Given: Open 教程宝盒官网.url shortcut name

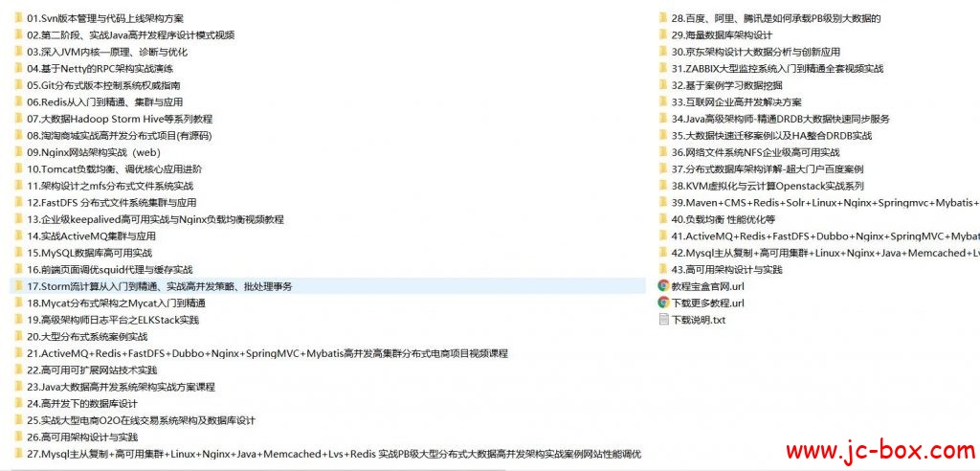Looking at the screenshot, I should pos(708,286).
